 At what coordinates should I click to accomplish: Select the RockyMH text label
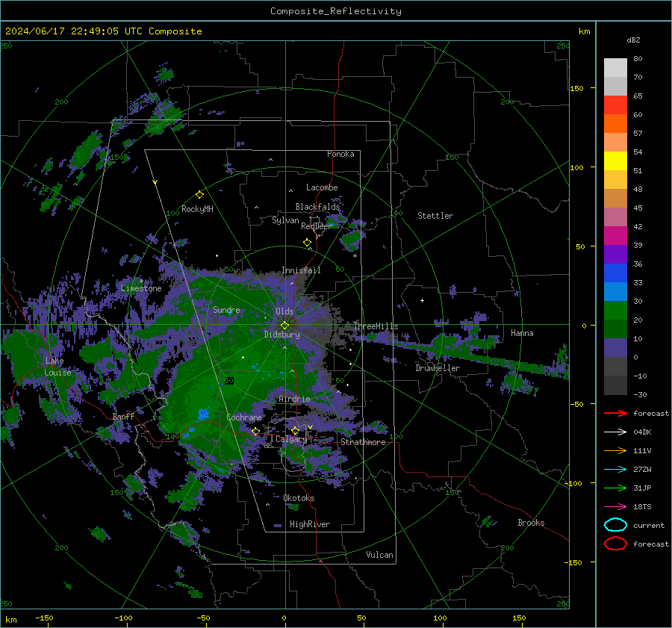197,209
